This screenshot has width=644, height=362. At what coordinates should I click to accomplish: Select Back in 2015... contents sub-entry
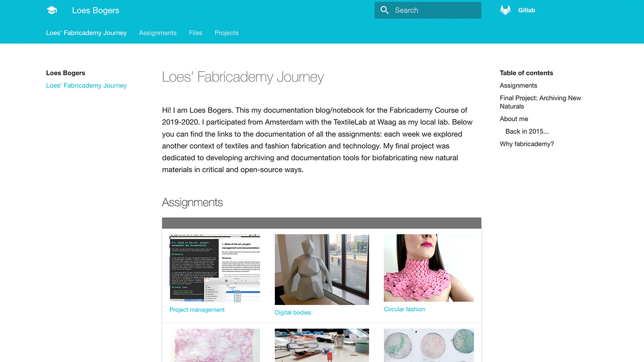coord(527,132)
